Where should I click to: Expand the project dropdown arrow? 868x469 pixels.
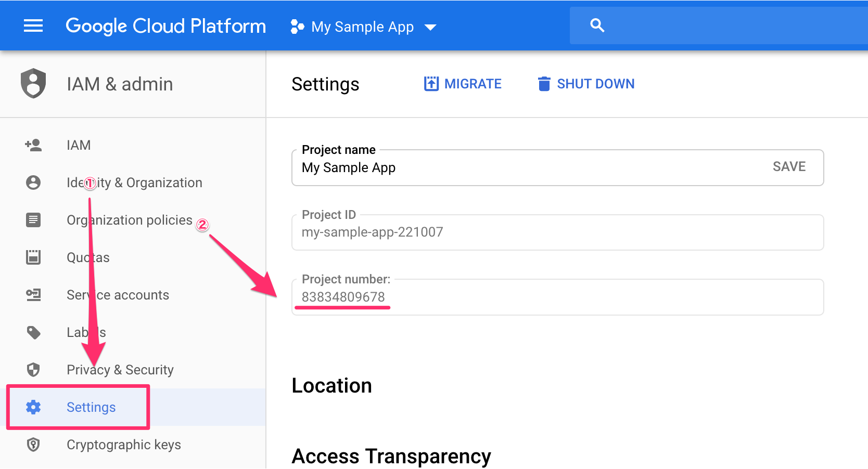(430, 27)
